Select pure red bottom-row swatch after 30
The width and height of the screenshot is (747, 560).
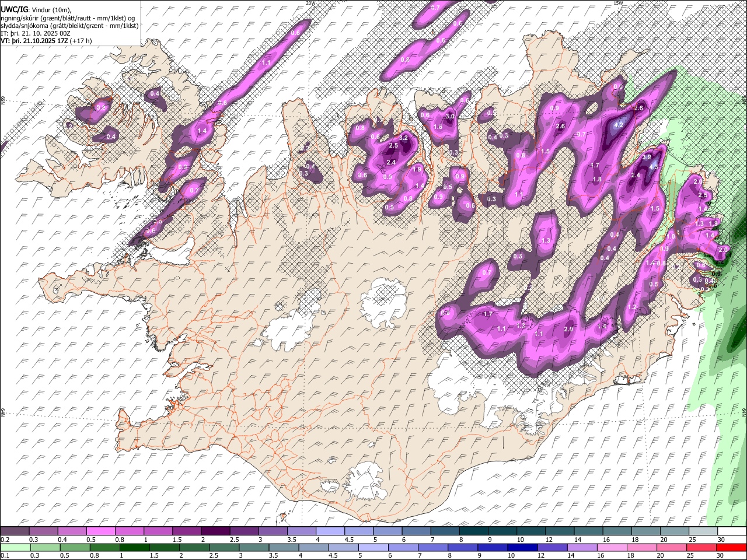(x=731, y=547)
